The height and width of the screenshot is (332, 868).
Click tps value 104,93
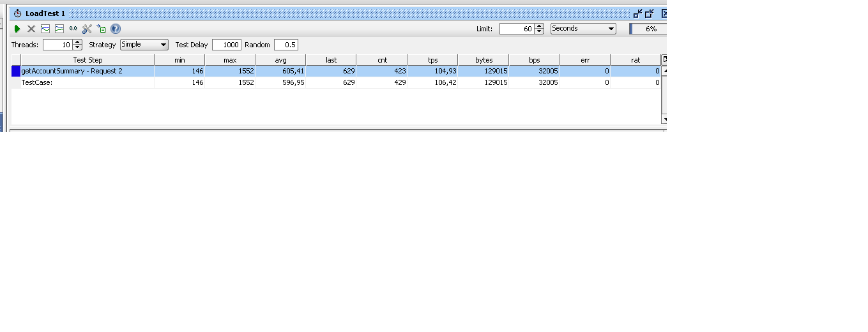click(x=445, y=71)
